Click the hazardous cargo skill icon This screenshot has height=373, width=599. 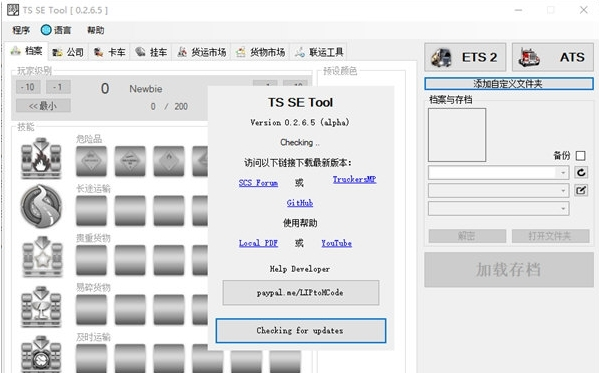click(41, 159)
